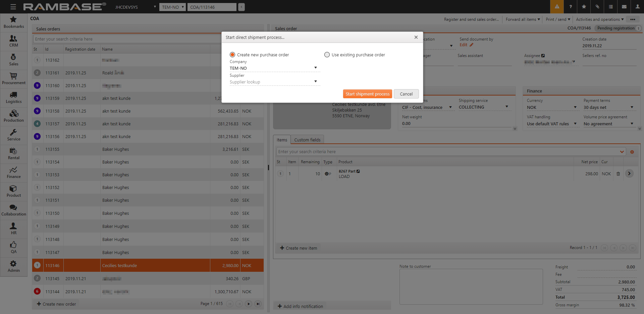Image resolution: width=644 pixels, height=314 pixels.
Task: Open items grid settings gear icon
Action: point(632,152)
